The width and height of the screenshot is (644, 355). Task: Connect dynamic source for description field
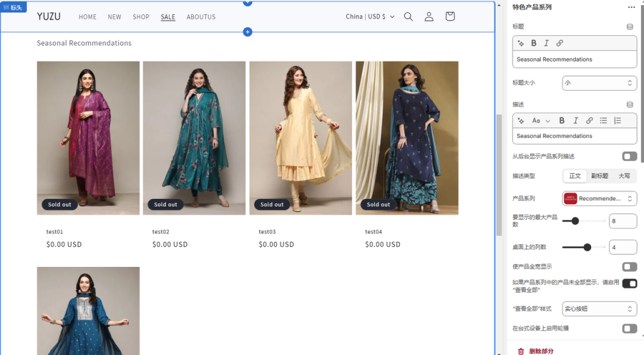point(630,104)
